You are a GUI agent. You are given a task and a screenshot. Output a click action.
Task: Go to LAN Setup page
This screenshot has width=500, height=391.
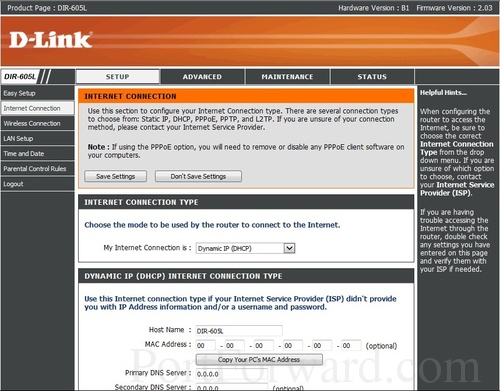click(x=37, y=138)
